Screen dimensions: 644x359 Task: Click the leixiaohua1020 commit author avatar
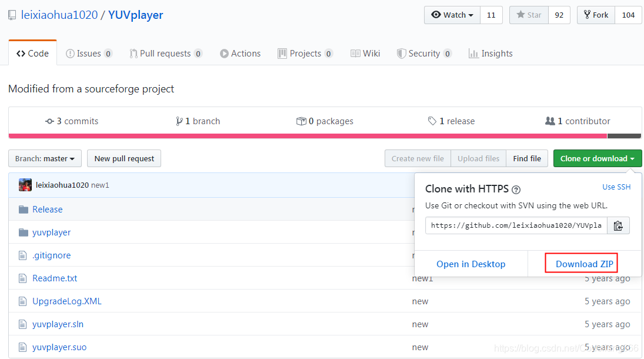(x=25, y=185)
